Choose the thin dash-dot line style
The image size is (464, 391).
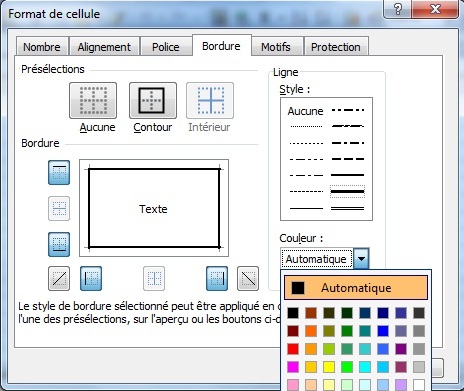click(x=306, y=175)
